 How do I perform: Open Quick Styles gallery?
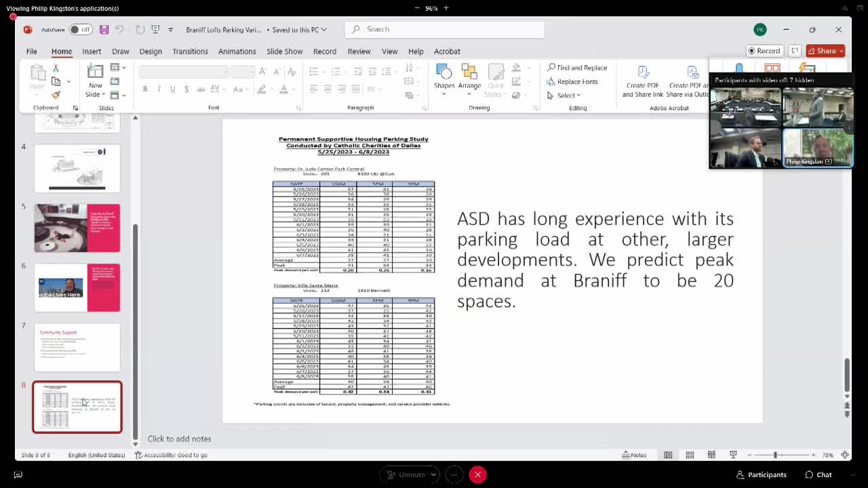click(496, 81)
